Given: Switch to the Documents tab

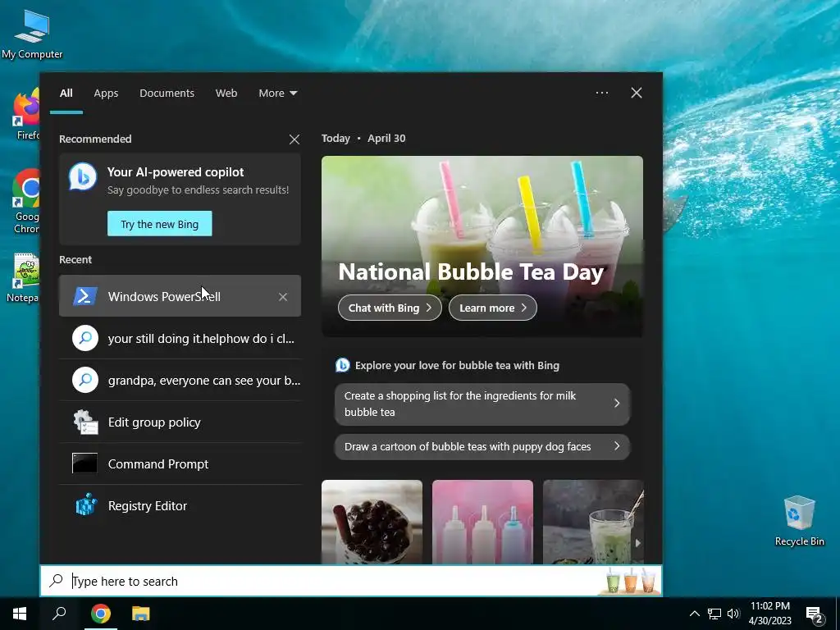Looking at the screenshot, I should [167, 93].
